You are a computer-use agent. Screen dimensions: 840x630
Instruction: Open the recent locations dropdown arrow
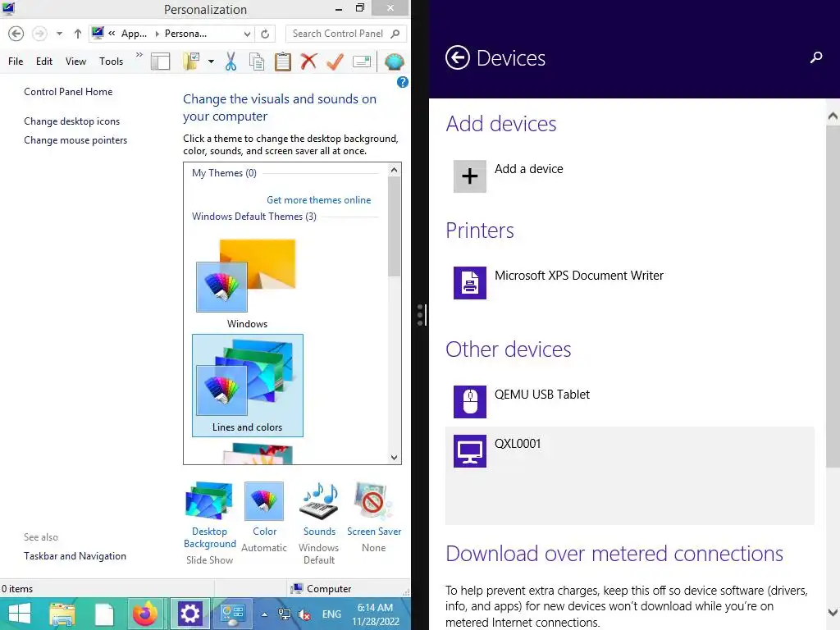pos(59,34)
